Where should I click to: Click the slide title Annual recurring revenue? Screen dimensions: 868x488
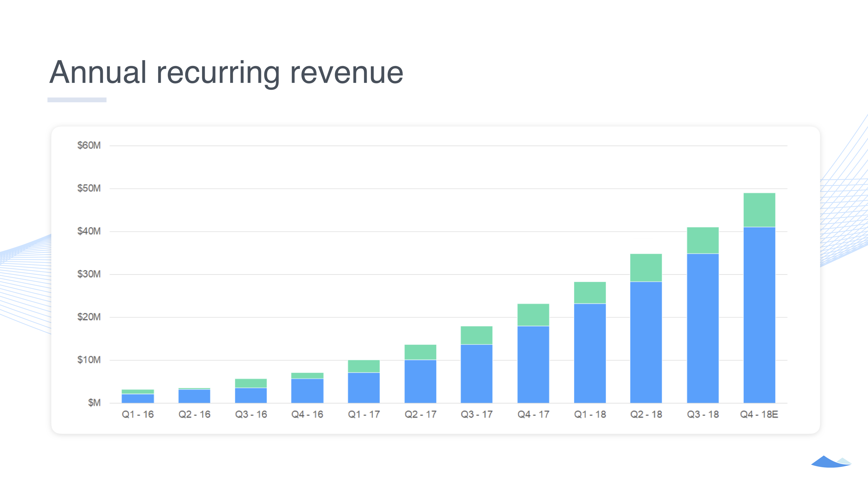point(227,72)
